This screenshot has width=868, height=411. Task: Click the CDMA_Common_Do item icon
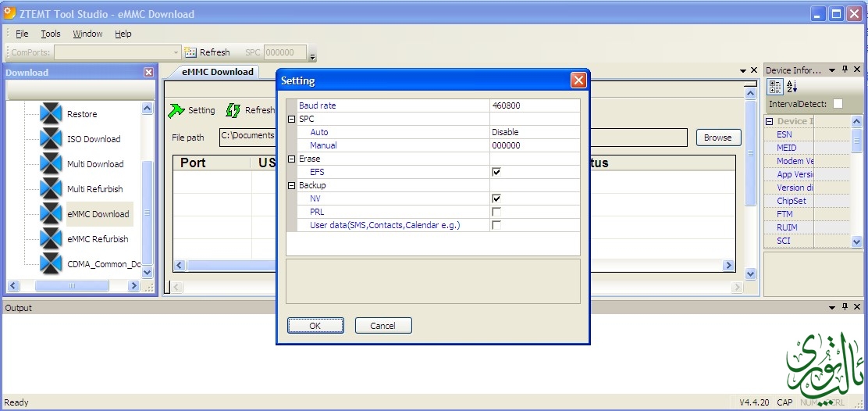point(51,263)
